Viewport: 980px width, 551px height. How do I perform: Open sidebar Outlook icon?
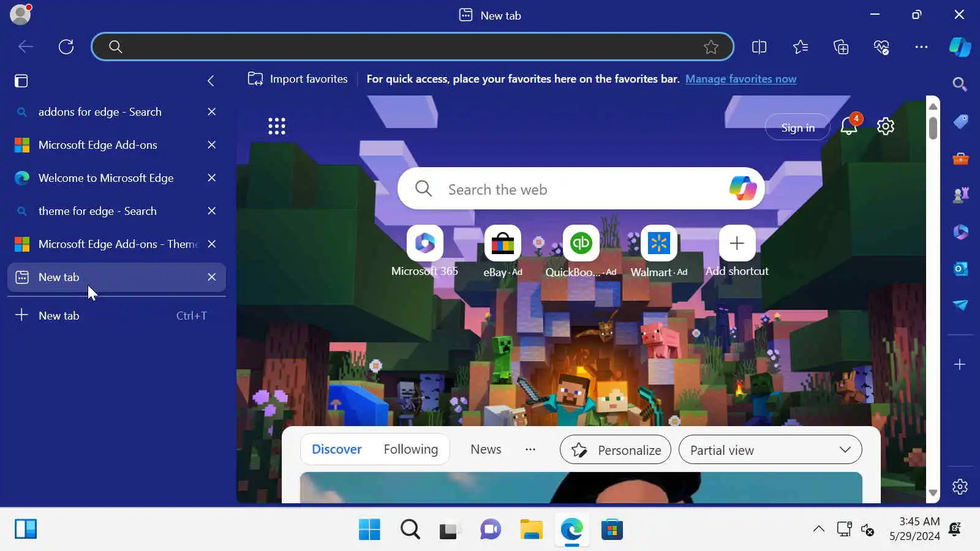[960, 268]
